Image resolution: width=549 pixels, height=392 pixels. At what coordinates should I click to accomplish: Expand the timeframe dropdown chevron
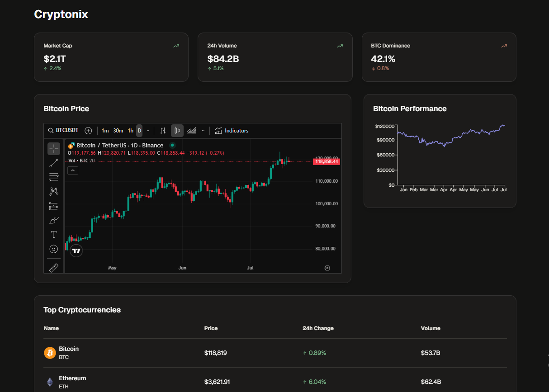click(148, 131)
